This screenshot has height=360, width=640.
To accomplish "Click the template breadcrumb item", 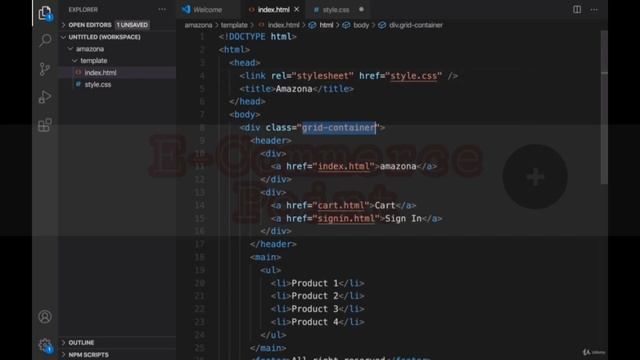I will [x=234, y=25].
